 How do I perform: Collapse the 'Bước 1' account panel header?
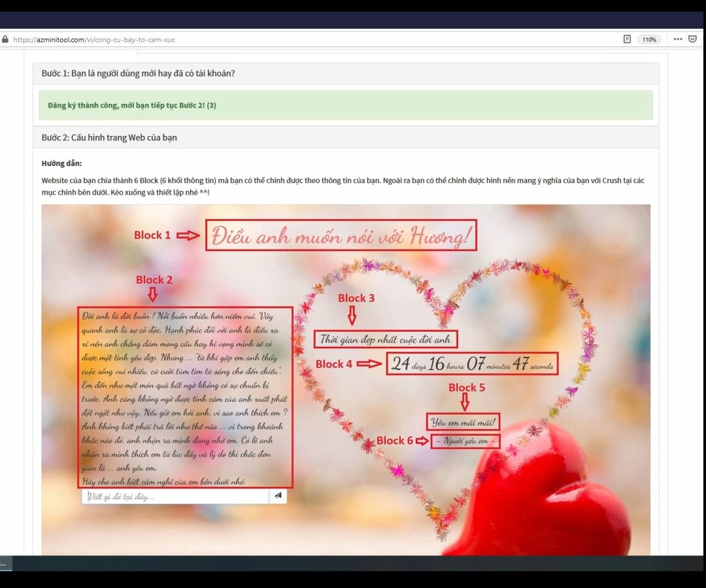(346, 73)
